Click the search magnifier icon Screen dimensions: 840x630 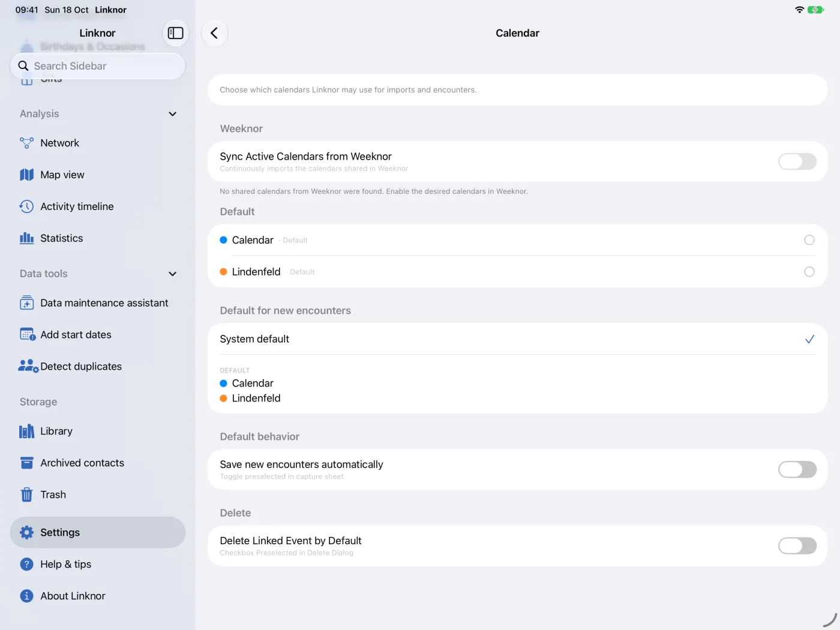pos(23,66)
